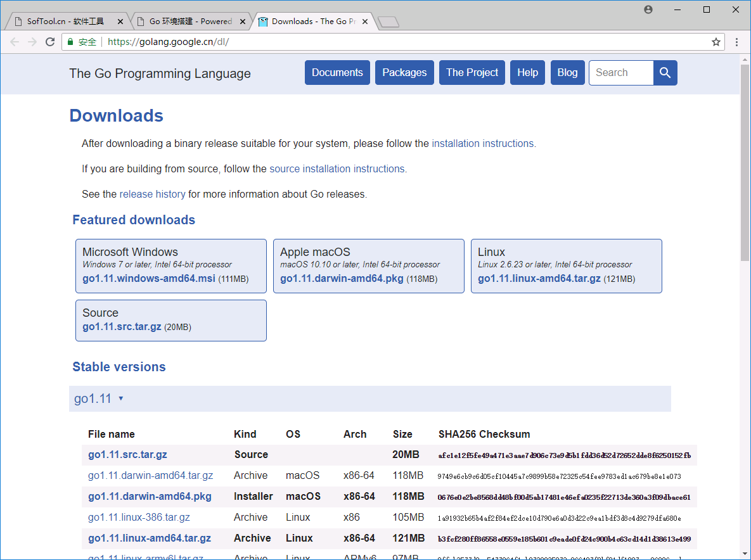This screenshot has height=560, width=751.
Task: Click the Arch column header
Action: tap(355, 434)
